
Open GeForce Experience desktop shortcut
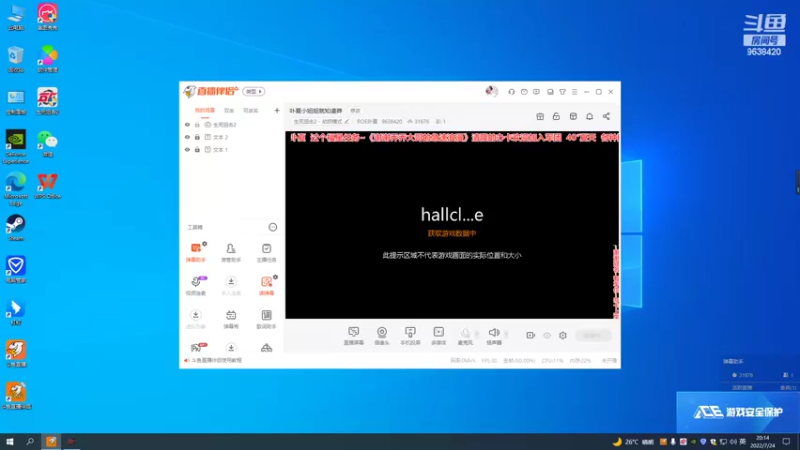(x=16, y=147)
